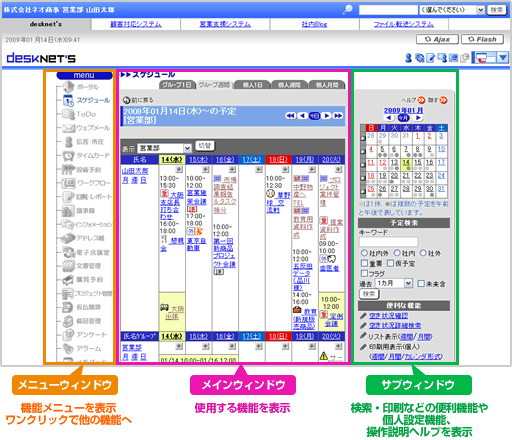Open the ウェブメール envelope icon
The image size is (512, 440).
tap(69, 128)
